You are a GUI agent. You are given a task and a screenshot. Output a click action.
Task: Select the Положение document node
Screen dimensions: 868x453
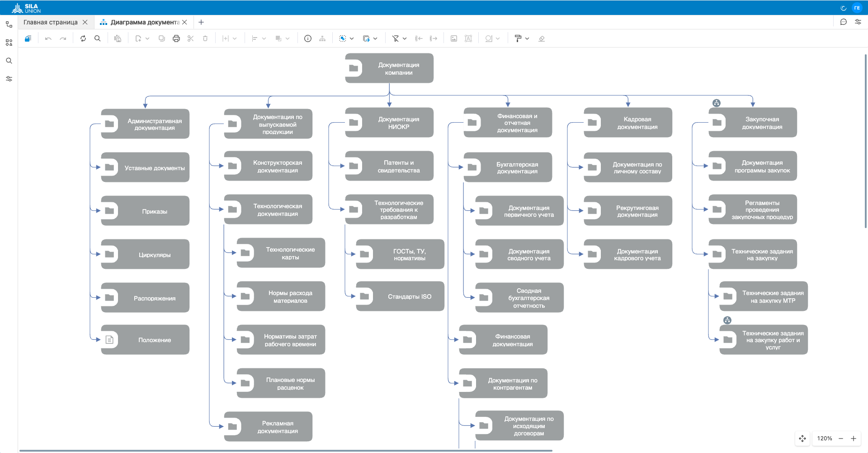(x=145, y=340)
